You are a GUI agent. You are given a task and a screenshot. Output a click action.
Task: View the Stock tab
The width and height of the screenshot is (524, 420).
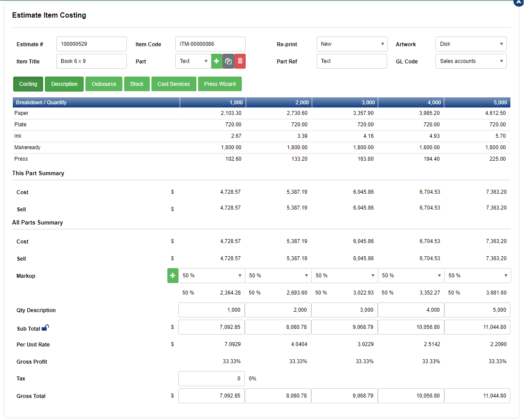point(137,84)
